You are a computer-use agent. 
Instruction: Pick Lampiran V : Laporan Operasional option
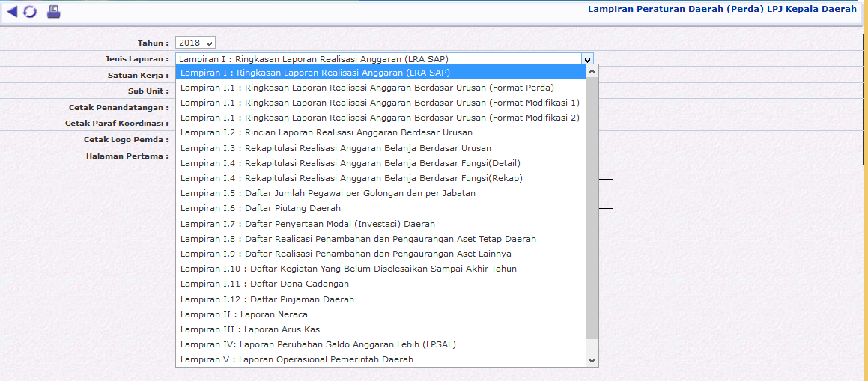297,359
